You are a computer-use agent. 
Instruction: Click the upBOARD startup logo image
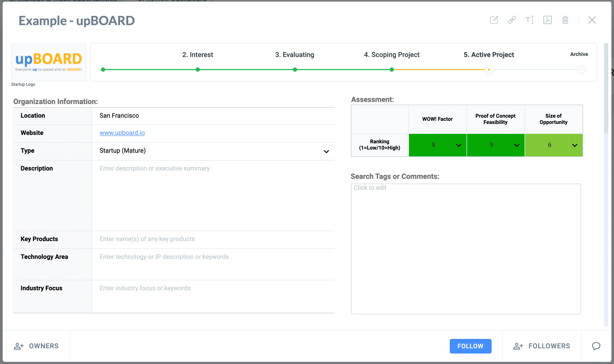49,62
